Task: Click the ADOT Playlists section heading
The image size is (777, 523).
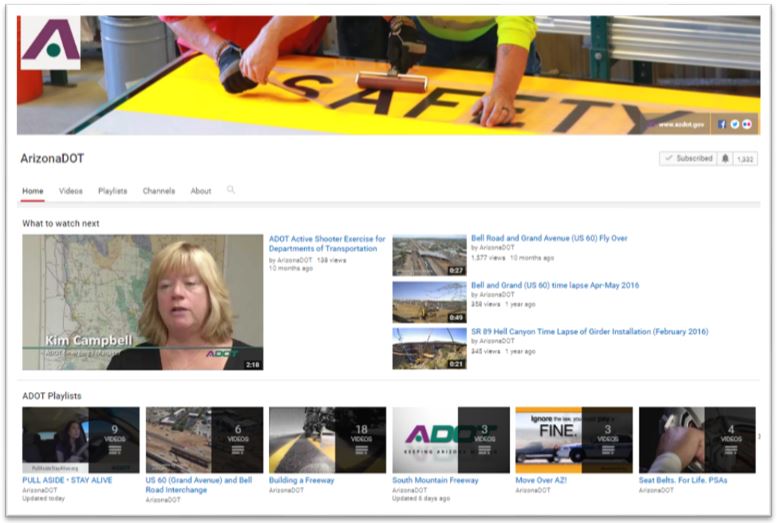Action: [x=52, y=396]
